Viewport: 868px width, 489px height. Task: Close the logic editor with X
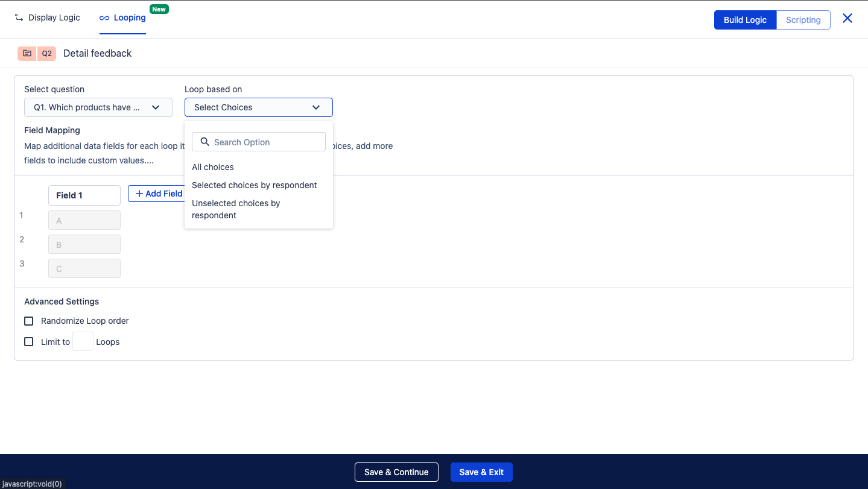[x=847, y=19]
